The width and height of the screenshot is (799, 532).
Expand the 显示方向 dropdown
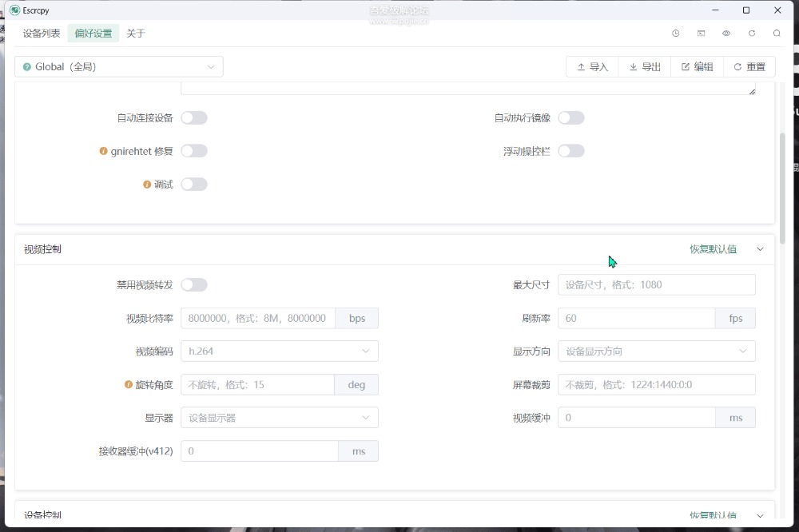[x=656, y=351]
